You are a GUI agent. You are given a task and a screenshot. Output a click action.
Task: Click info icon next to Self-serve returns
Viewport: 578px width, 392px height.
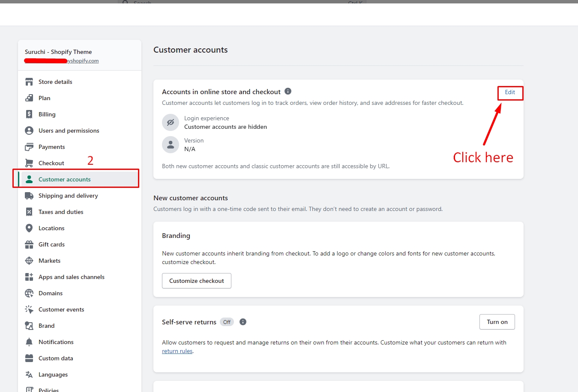click(243, 322)
